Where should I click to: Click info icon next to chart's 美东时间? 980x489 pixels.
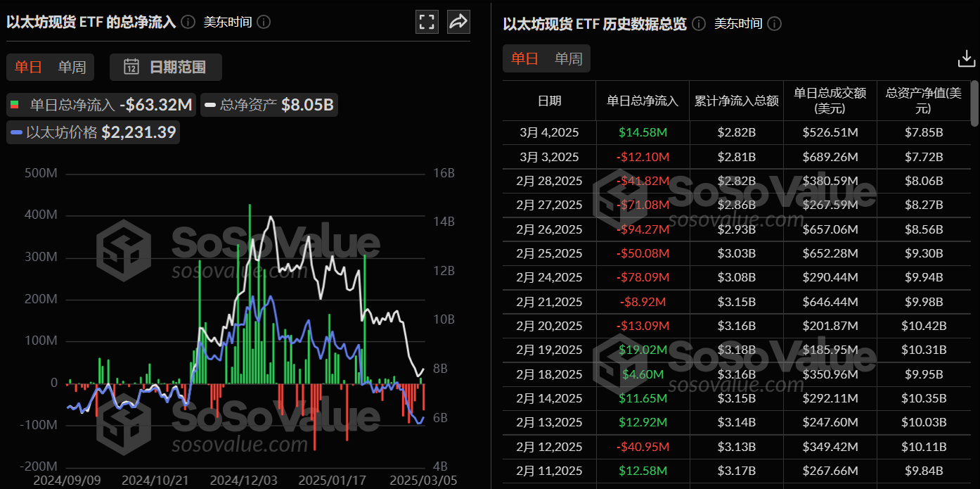point(264,22)
